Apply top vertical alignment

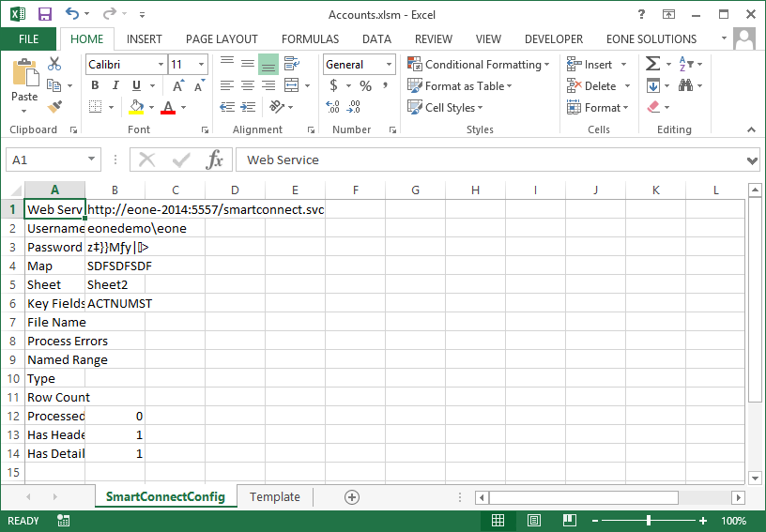tap(226, 64)
